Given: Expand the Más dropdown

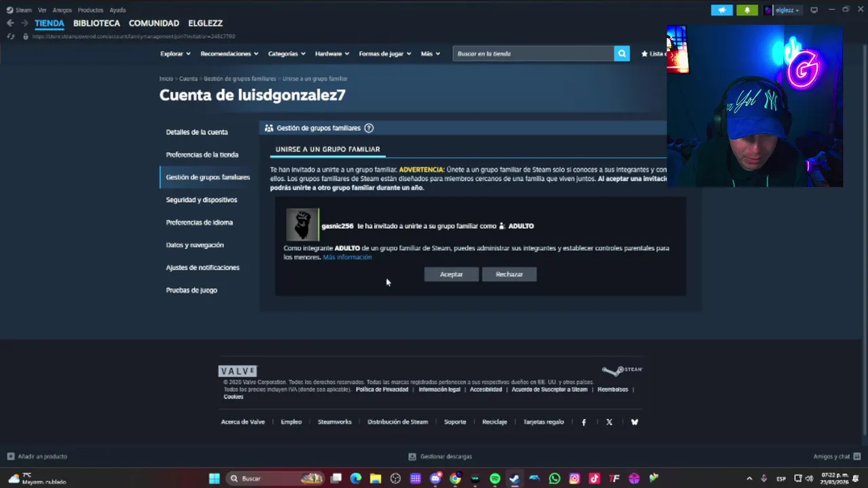Looking at the screenshot, I should point(430,54).
